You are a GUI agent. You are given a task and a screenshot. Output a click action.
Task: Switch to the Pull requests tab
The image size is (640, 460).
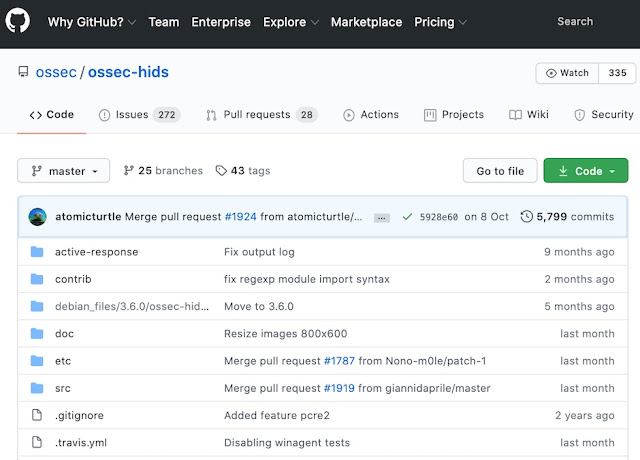point(261,115)
